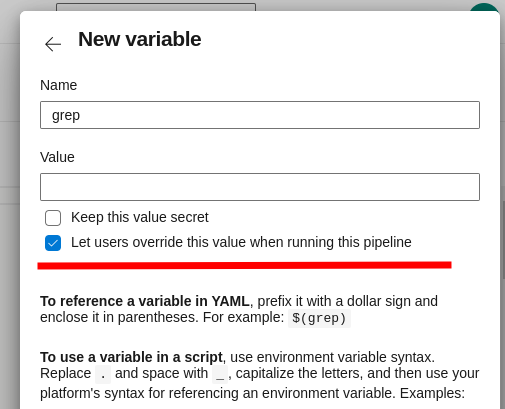Image resolution: width=505 pixels, height=409 pixels.
Task: Enable Keep this value secret checkbox
Action: click(x=53, y=218)
